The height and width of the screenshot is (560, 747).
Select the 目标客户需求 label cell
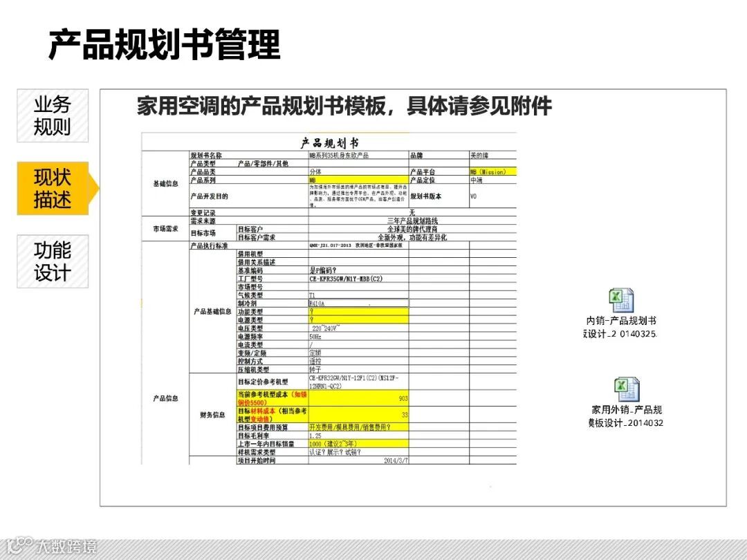[x=273, y=237]
